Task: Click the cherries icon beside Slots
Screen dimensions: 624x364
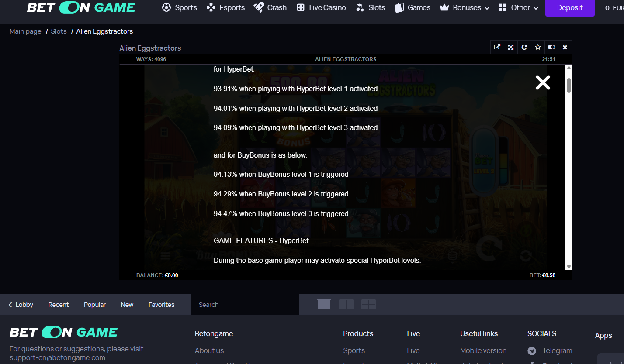Action: coord(360,7)
